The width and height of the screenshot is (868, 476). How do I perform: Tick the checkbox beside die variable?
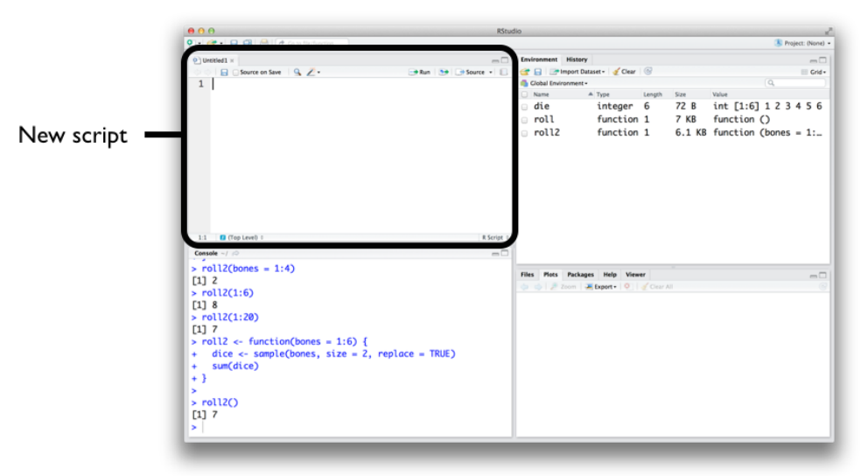524,106
